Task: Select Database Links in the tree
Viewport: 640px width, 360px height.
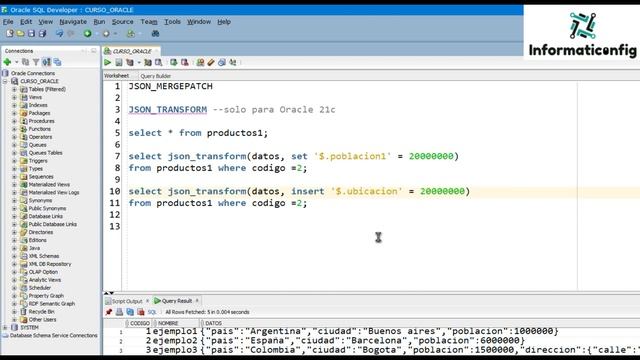Action: (45, 216)
